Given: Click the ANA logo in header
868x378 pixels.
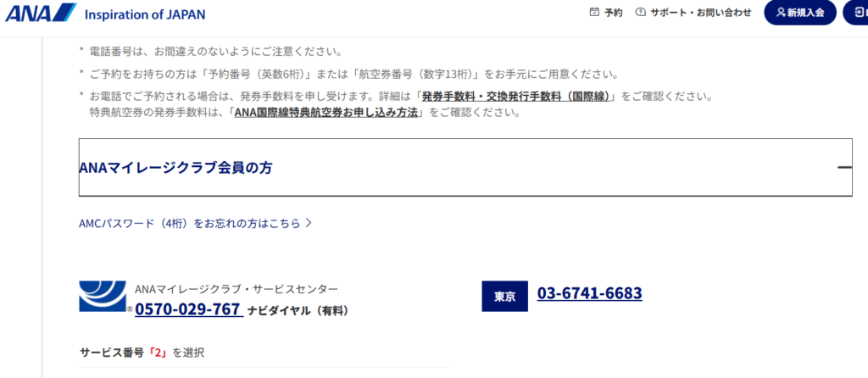Looking at the screenshot, I should click(x=41, y=13).
